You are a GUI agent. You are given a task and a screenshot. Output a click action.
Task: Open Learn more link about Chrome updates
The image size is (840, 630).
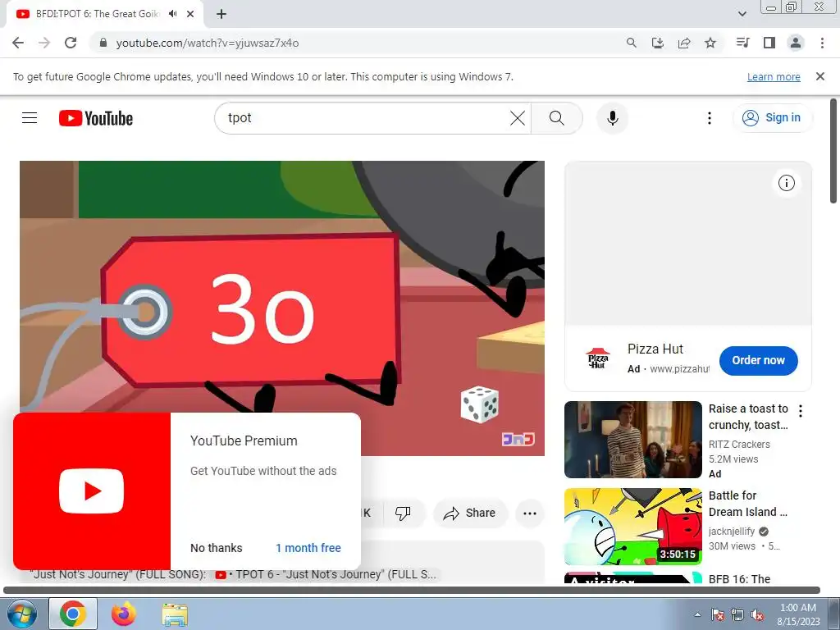pos(774,76)
